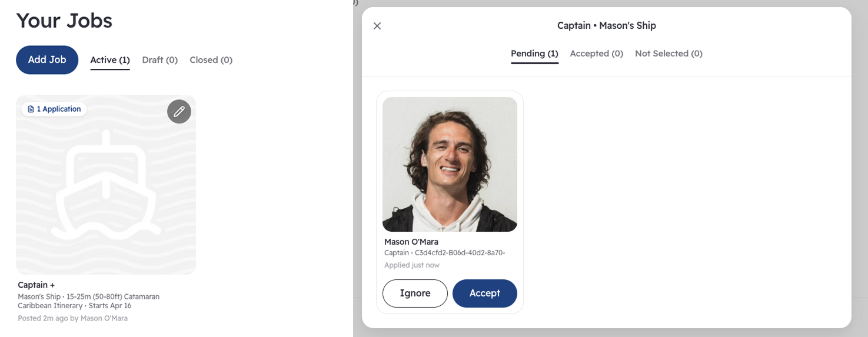Screen dimensions: 868x337
Task: Close the Captain applications dialog
Action: [x=377, y=26]
